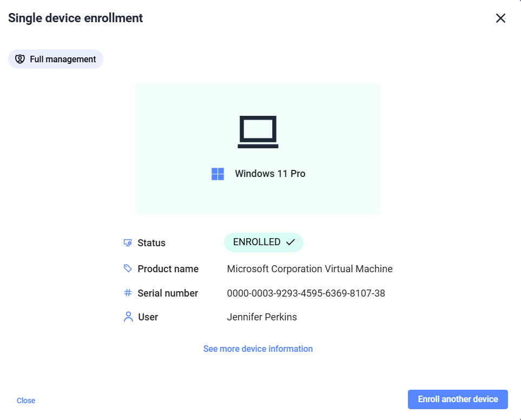Image resolution: width=521 pixels, height=420 pixels.
Task: Click the shield icon in Full management chip
Action: tap(20, 59)
